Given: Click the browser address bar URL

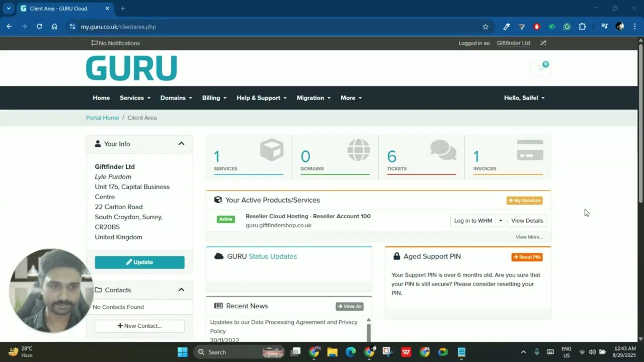Looking at the screenshot, I should [119, 27].
